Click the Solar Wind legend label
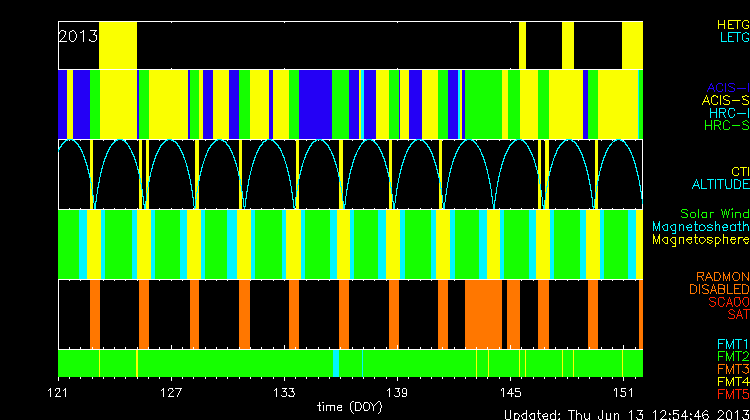This screenshot has width=750, height=420. point(714,214)
